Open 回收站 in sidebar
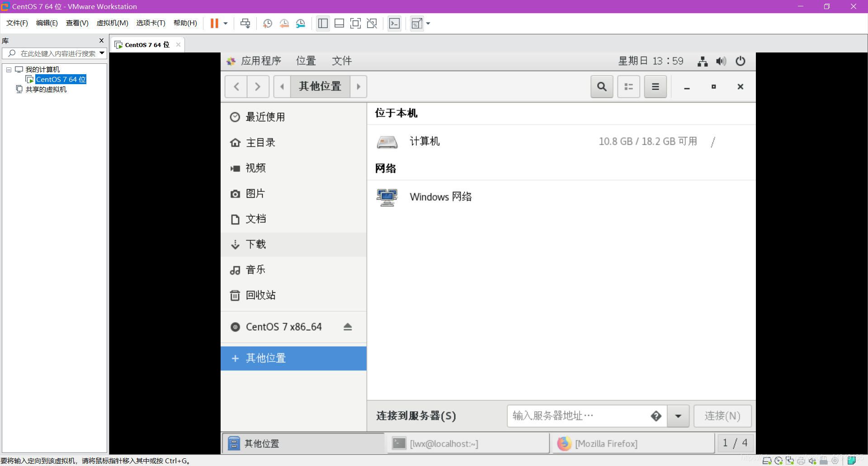Image resolution: width=868 pixels, height=466 pixels. click(293, 295)
